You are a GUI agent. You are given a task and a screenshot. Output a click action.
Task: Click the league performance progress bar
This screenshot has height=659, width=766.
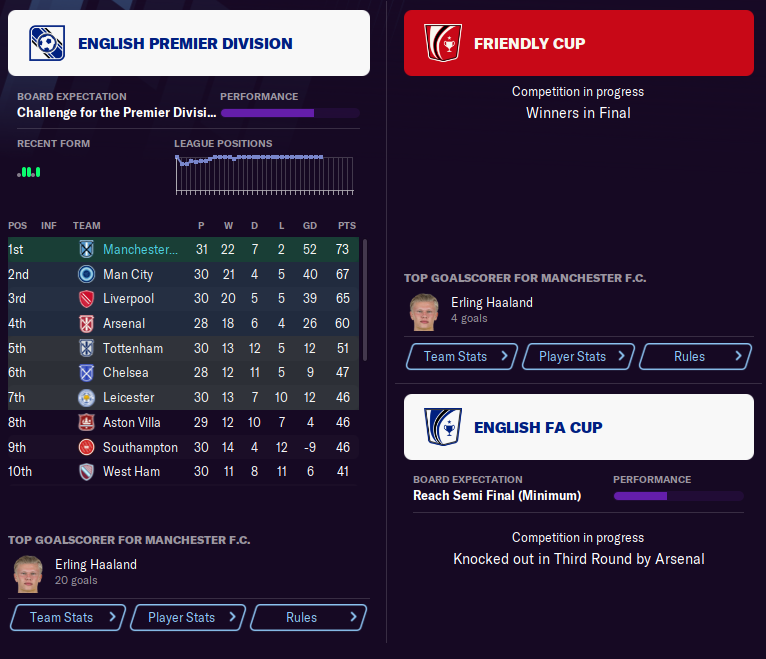click(289, 113)
